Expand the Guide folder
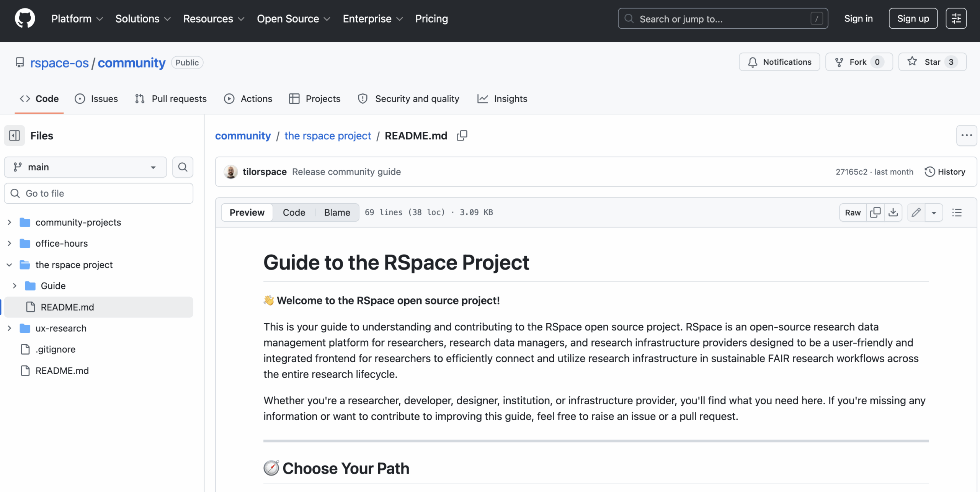 pos(15,286)
